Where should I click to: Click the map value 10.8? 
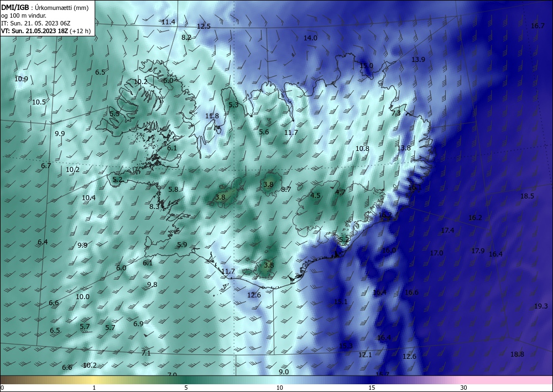362,149
